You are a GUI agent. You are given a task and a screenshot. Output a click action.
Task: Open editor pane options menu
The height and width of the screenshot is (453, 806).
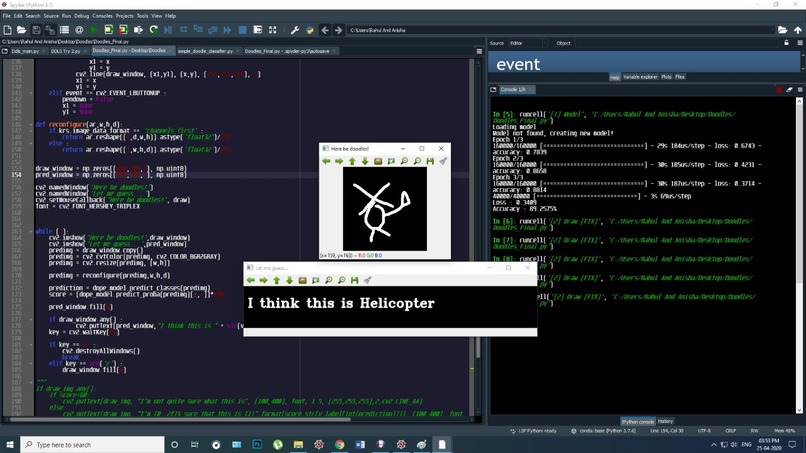tap(479, 51)
